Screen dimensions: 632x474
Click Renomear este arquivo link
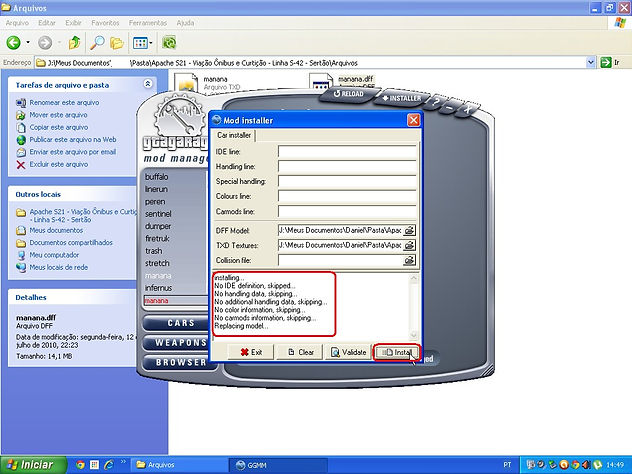tap(64, 103)
